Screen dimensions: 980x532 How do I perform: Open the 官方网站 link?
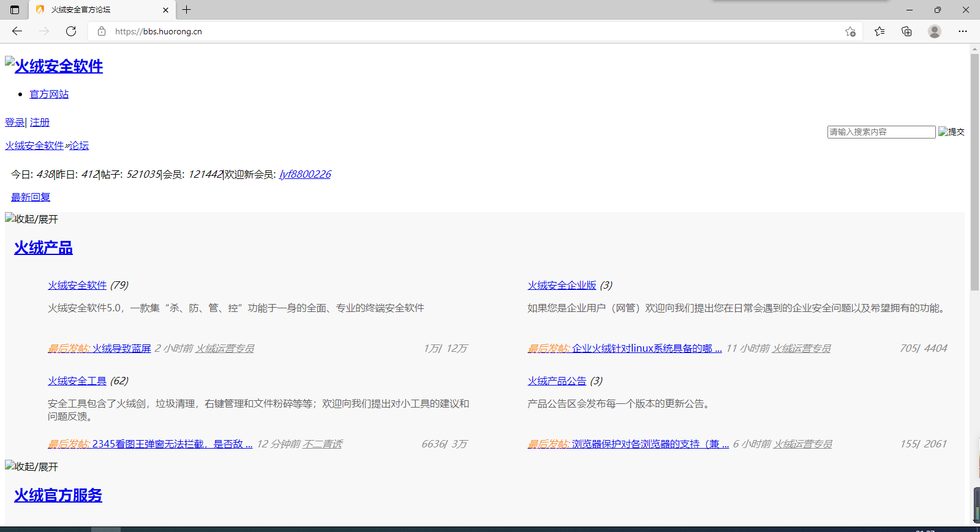pos(49,94)
